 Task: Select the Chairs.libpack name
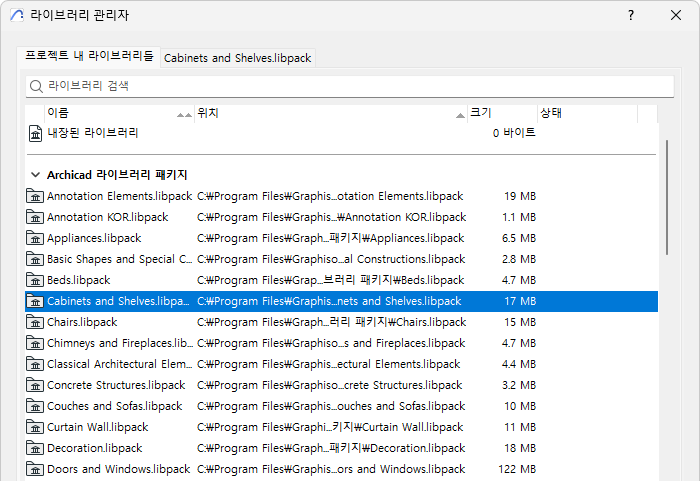tap(82, 322)
